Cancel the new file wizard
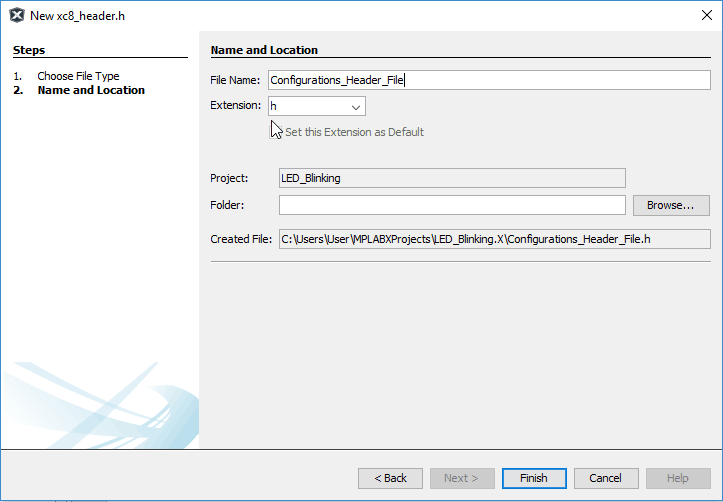The height and width of the screenshot is (502, 723). [606, 478]
